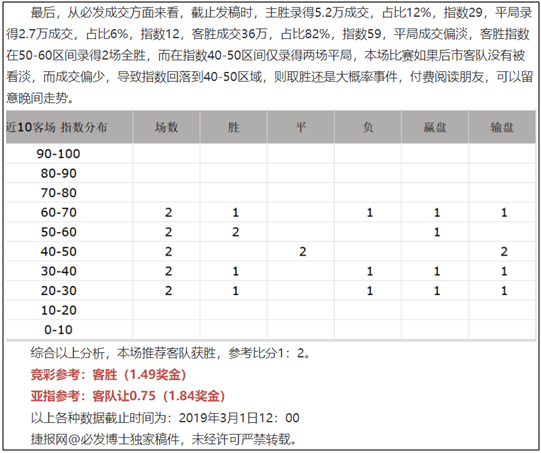
Task: Click the 胜 column header
Action: pyautogui.click(x=234, y=127)
